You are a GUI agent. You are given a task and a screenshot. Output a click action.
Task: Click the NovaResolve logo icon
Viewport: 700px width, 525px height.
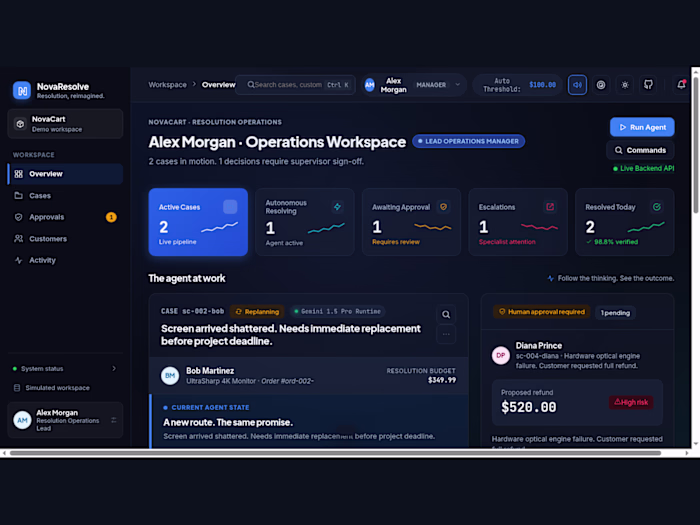(x=22, y=90)
